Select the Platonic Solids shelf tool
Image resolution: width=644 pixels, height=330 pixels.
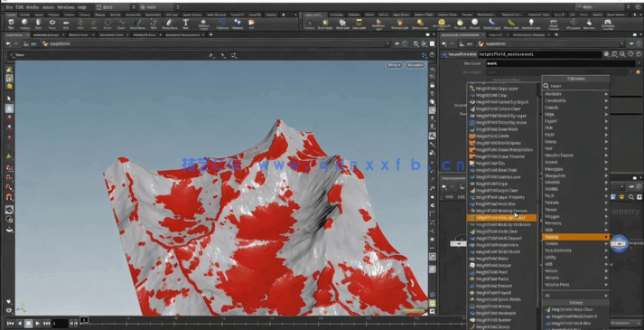coord(203,24)
